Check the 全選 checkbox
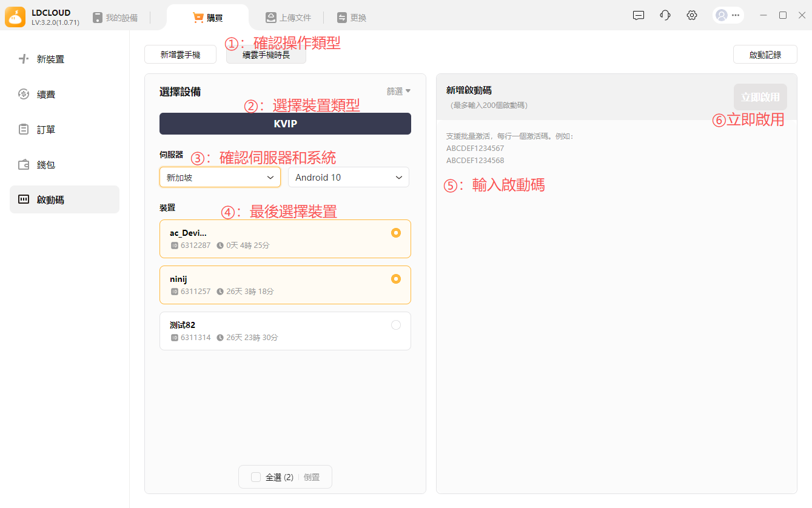Viewport: 812px width, 508px height. (x=256, y=477)
